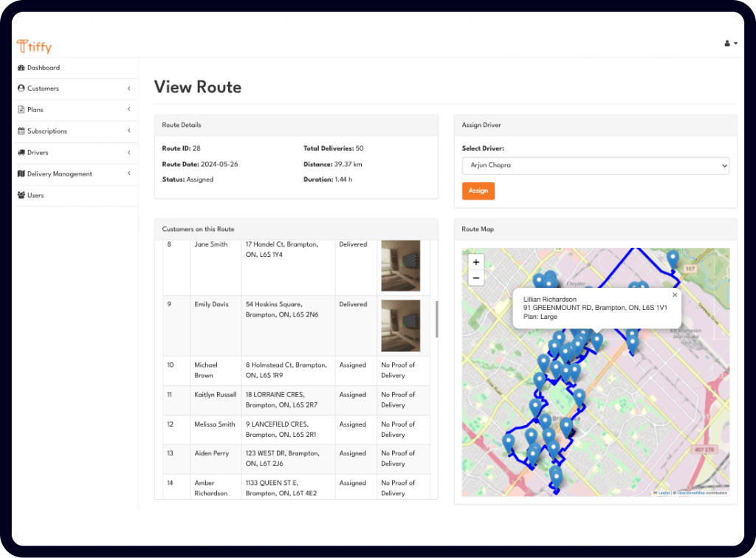The image size is (756, 558).
Task: Open Jane Smith's delivery proof photo
Action: tap(400, 265)
